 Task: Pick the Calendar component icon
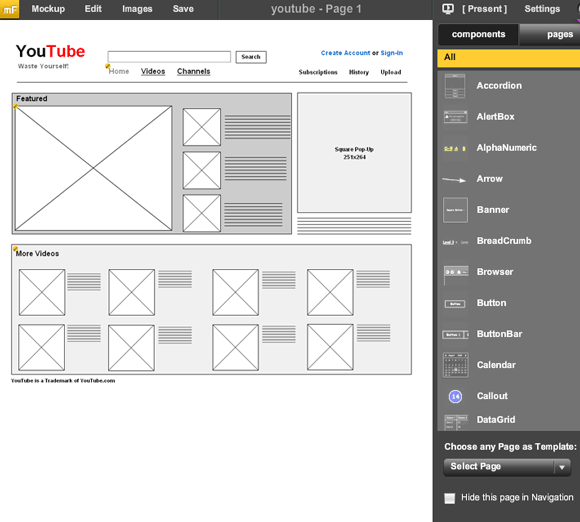coord(455,365)
